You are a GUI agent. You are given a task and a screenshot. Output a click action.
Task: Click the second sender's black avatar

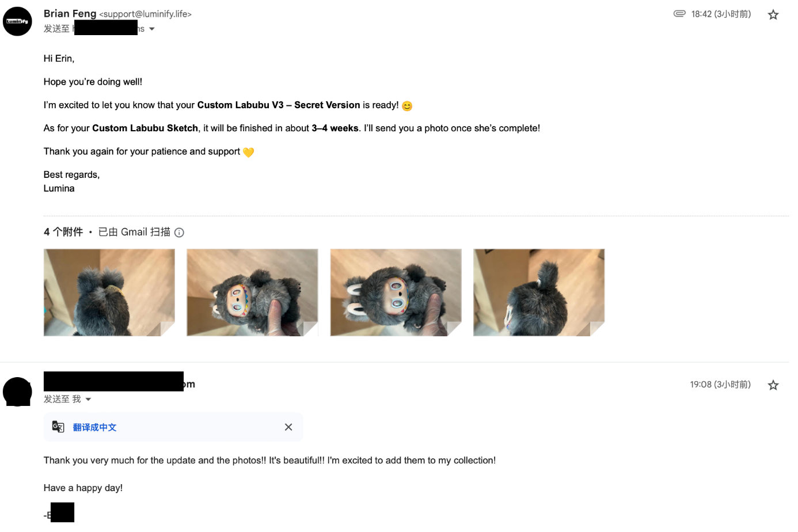[x=17, y=392]
